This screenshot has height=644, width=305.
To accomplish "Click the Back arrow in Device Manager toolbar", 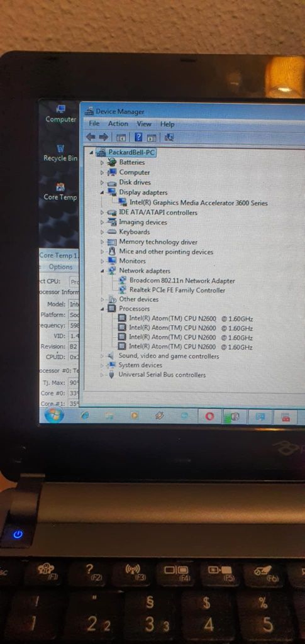I will click(x=91, y=136).
